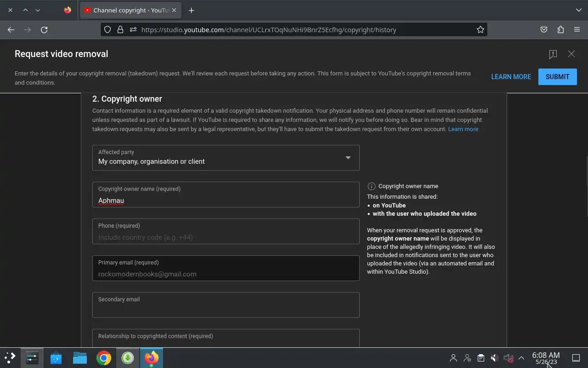Click the Firefox logo in title bar
Image resolution: width=588 pixels, height=368 pixels.
coord(68,10)
